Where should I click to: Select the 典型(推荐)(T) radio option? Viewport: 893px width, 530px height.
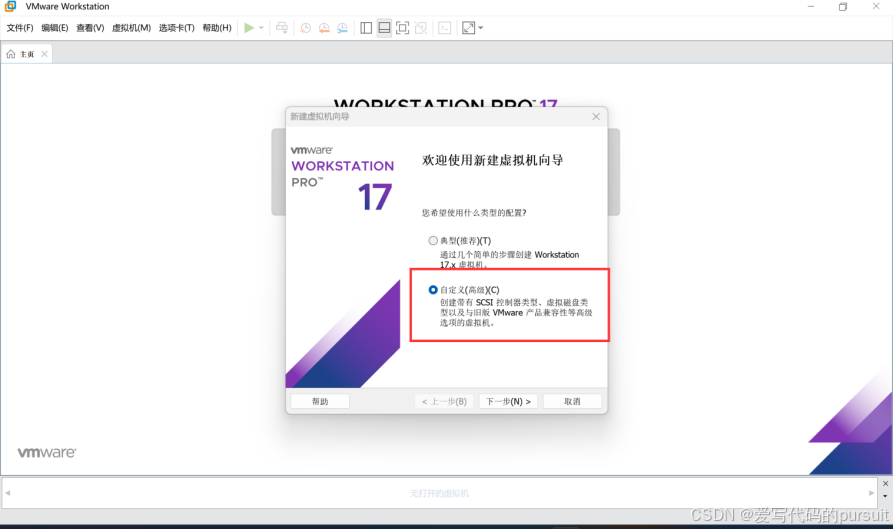(x=433, y=241)
